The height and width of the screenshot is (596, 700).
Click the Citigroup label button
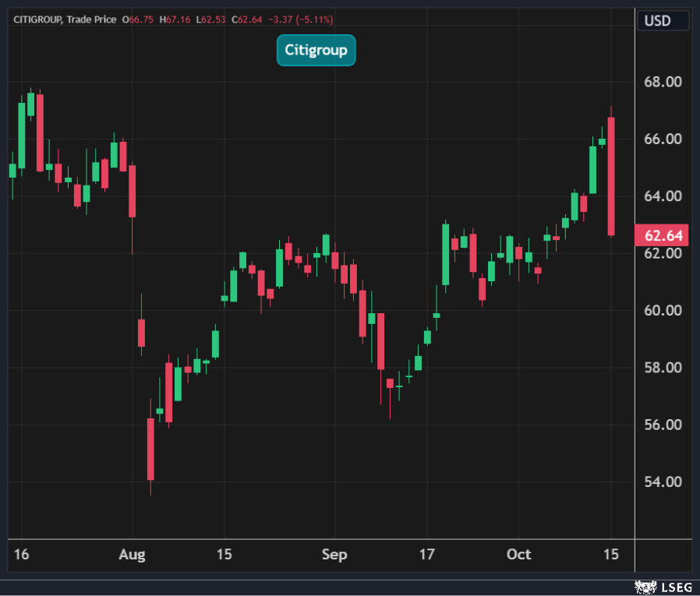pyautogui.click(x=316, y=51)
